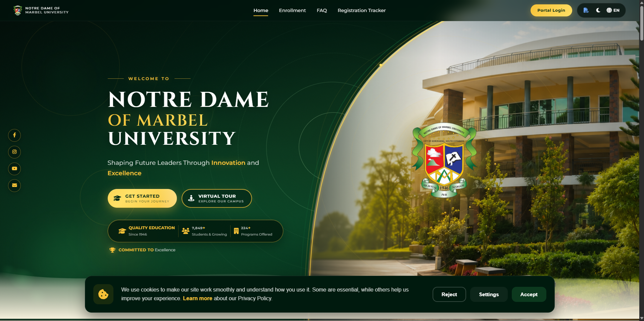Image resolution: width=644 pixels, height=321 pixels.
Task: Reject cookies in the consent banner
Action: tap(449, 295)
